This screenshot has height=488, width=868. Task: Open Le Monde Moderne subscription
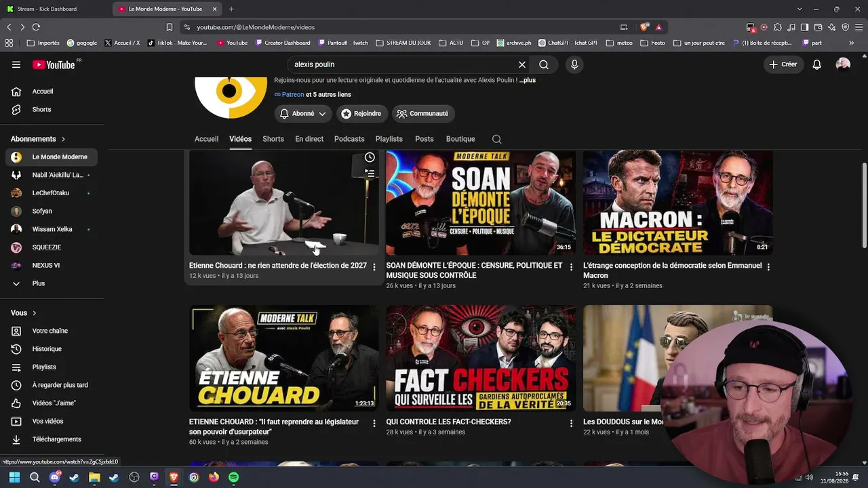click(52, 157)
